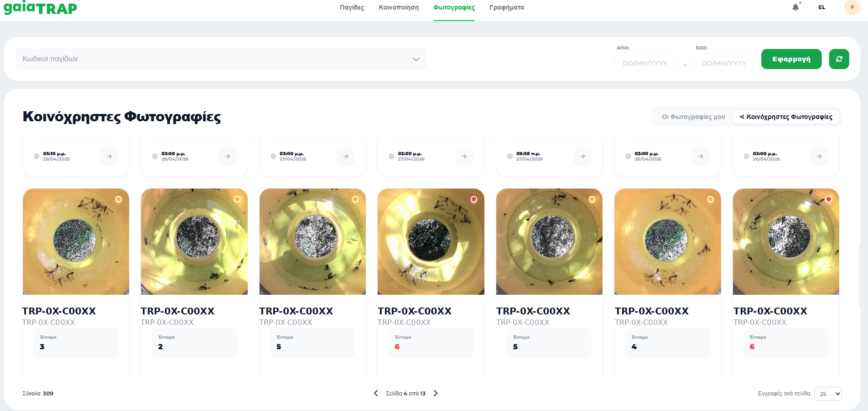
Task: Open the notifications bell icon
Action: pos(796,7)
